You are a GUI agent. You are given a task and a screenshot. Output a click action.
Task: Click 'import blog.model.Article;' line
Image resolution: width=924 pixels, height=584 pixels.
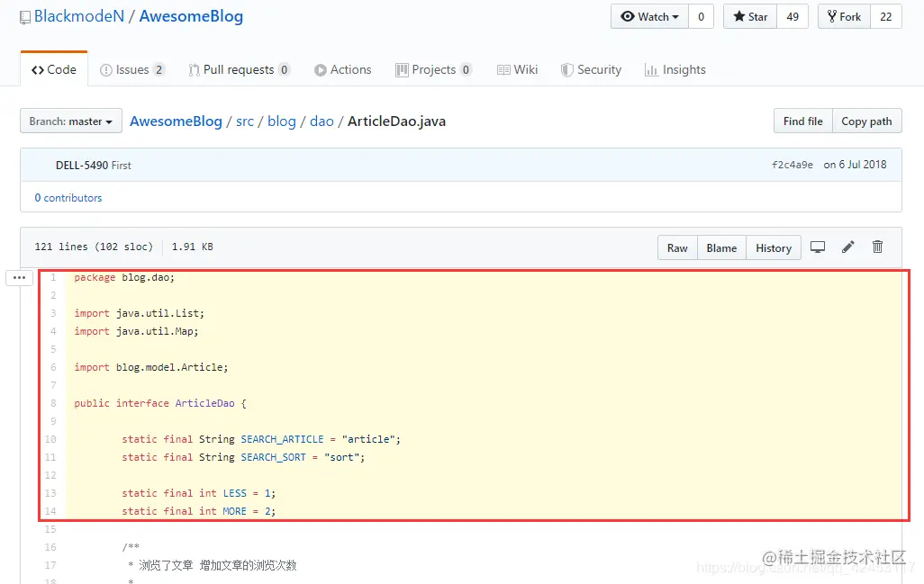click(151, 367)
